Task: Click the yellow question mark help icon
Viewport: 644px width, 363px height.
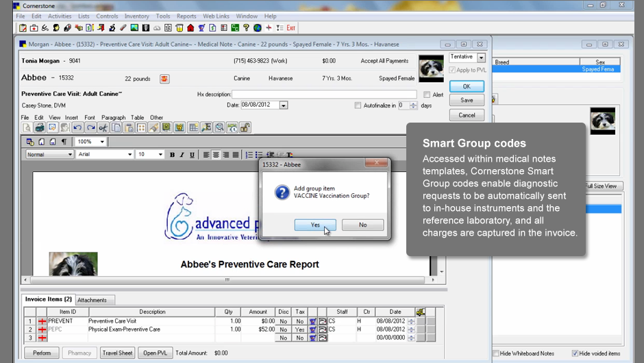Action: pos(246,28)
